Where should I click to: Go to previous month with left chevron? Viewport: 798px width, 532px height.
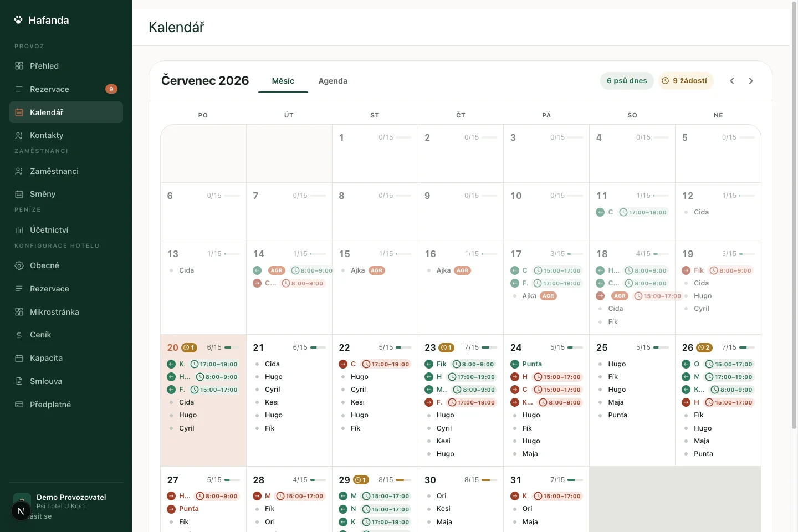tap(732, 81)
